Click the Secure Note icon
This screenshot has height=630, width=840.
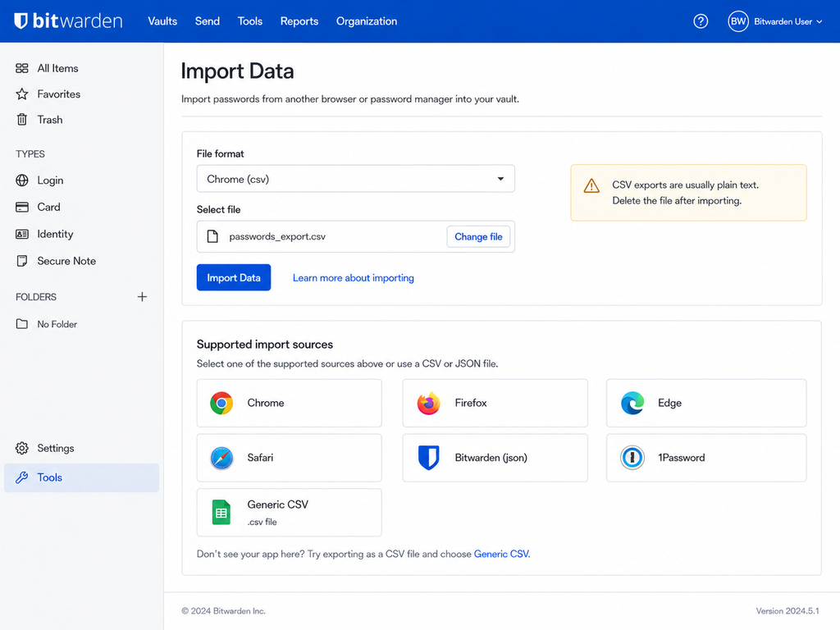point(22,261)
